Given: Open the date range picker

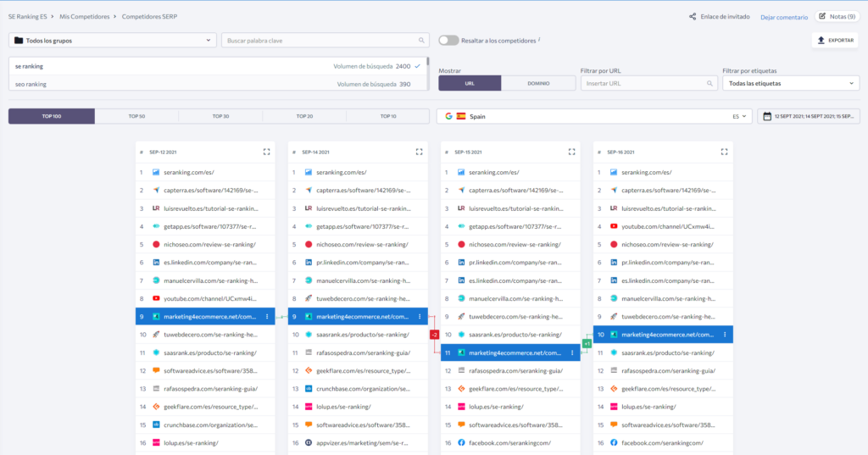Looking at the screenshot, I should point(808,116).
